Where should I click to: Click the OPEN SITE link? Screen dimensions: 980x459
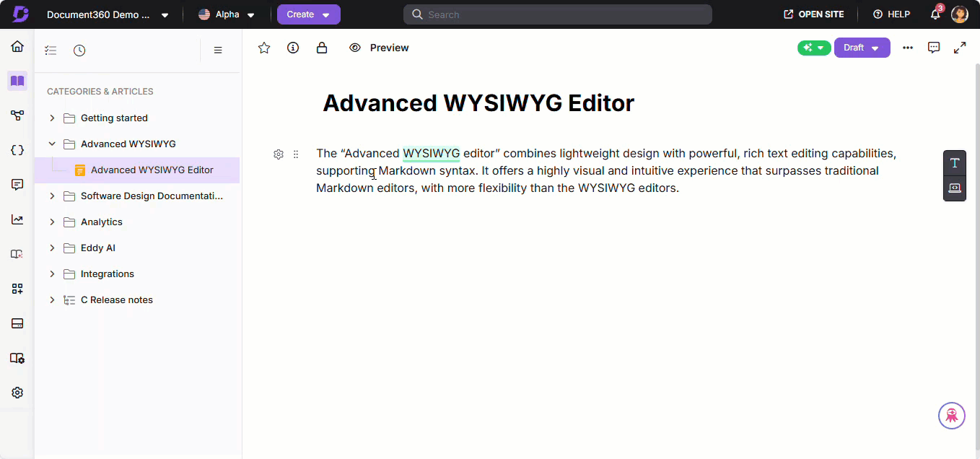pos(814,14)
